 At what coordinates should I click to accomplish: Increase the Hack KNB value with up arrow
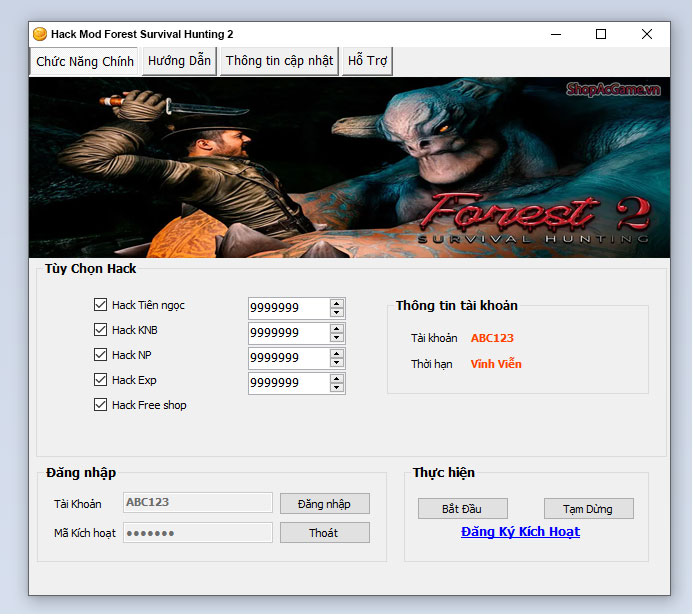pos(337,329)
